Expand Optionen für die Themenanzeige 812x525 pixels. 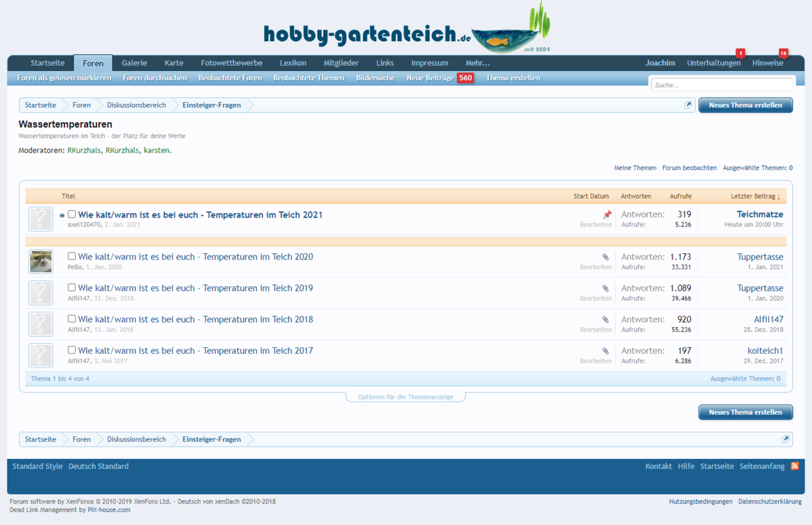click(406, 397)
